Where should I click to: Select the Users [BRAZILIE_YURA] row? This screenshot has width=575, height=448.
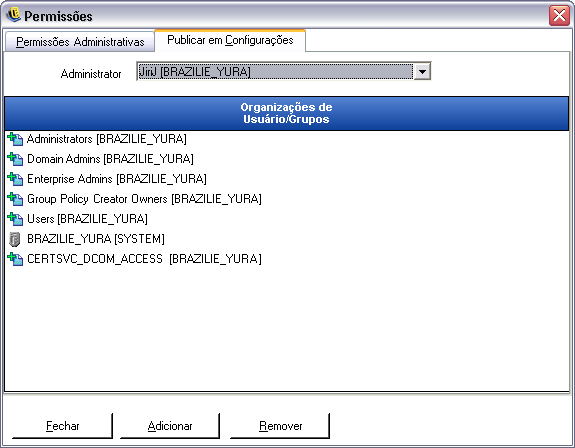tap(286, 219)
